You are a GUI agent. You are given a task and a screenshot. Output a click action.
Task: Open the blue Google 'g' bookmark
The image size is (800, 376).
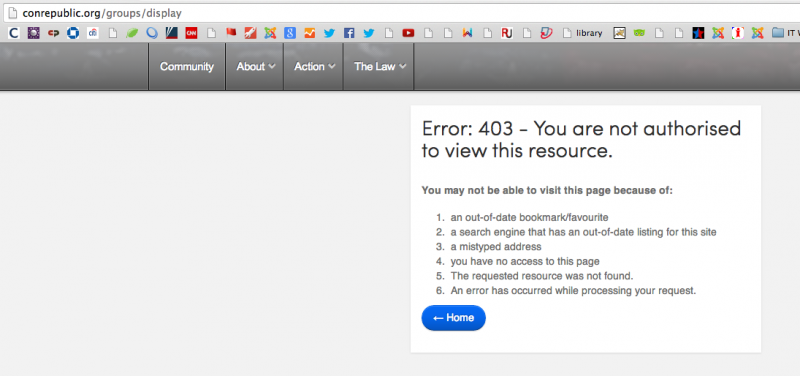(290, 33)
